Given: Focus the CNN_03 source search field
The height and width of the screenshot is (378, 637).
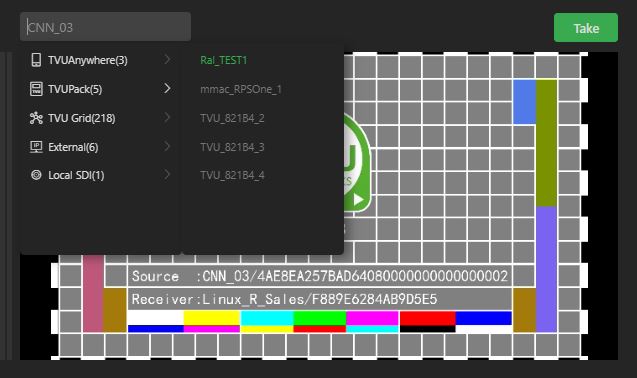Looking at the screenshot, I should click(105, 27).
